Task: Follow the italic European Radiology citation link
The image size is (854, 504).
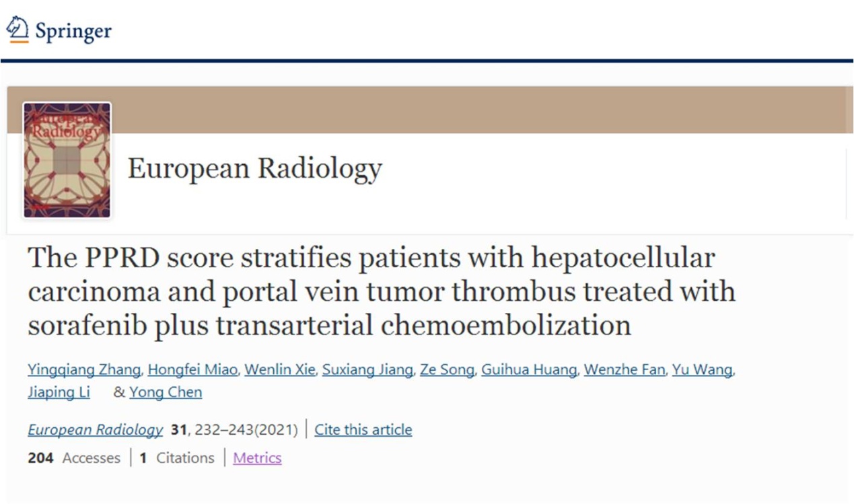Action: (x=95, y=429)
